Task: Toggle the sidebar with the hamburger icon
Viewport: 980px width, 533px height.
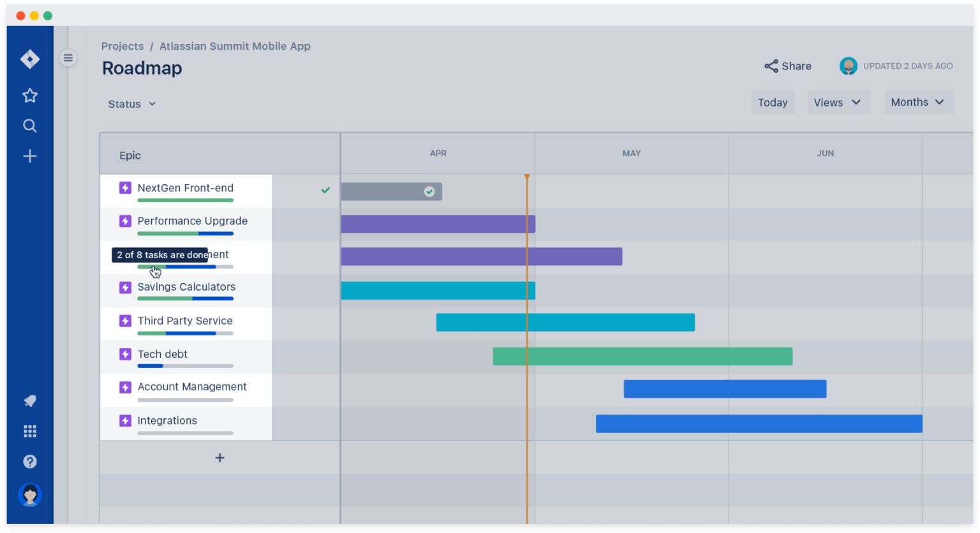Action: [x=68, y=57]
